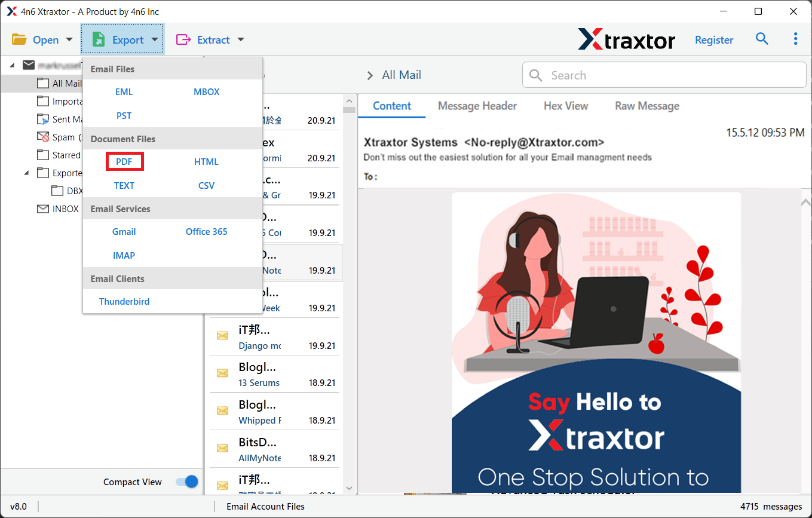This screenshot has height=518, width=812.
Task: Switch to the Hex View tab
Action: point(565,106)
